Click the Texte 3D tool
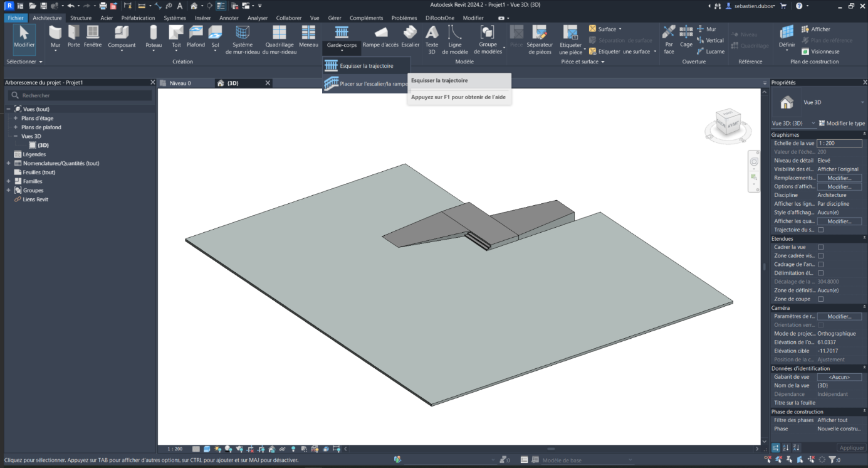 point(432,38)
